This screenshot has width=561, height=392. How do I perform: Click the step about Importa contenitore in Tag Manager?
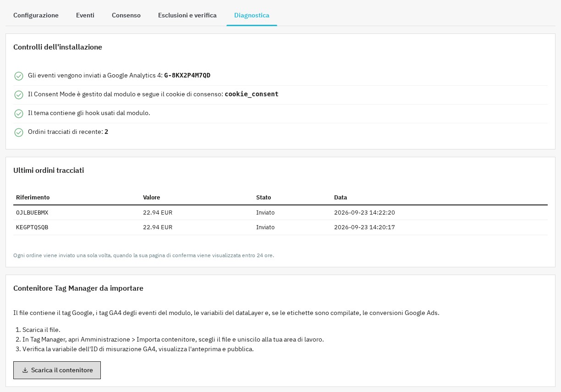(173, 339)
